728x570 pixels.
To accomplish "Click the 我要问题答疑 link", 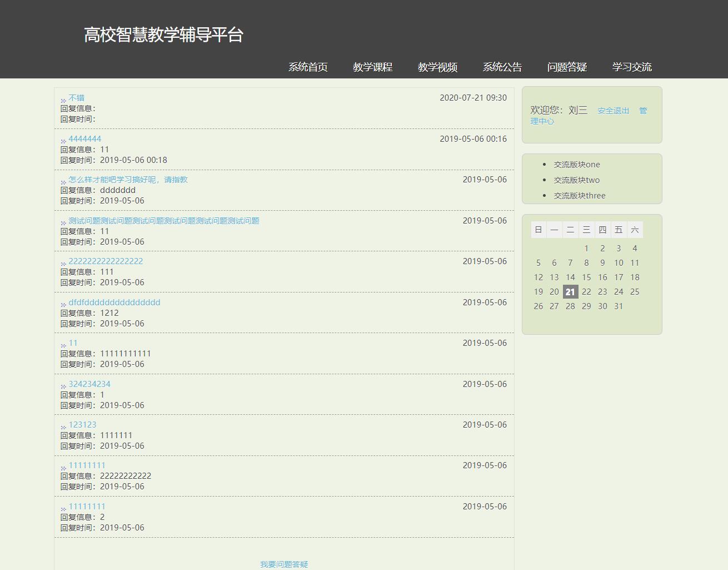I will coord(284,564).
